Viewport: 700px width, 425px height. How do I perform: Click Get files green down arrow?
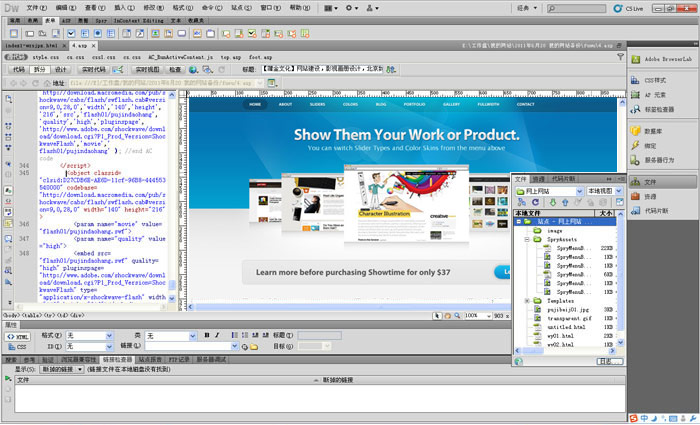click(x=552, y=202)
